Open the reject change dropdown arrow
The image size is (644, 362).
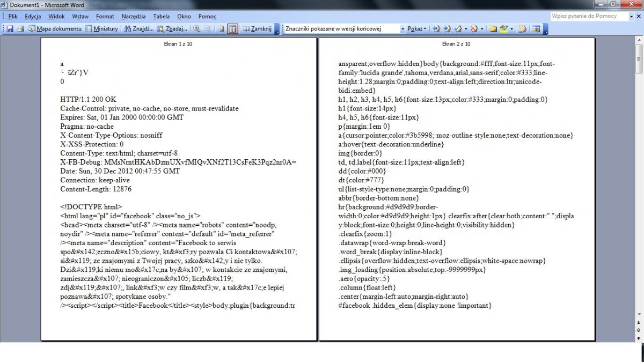481,28
